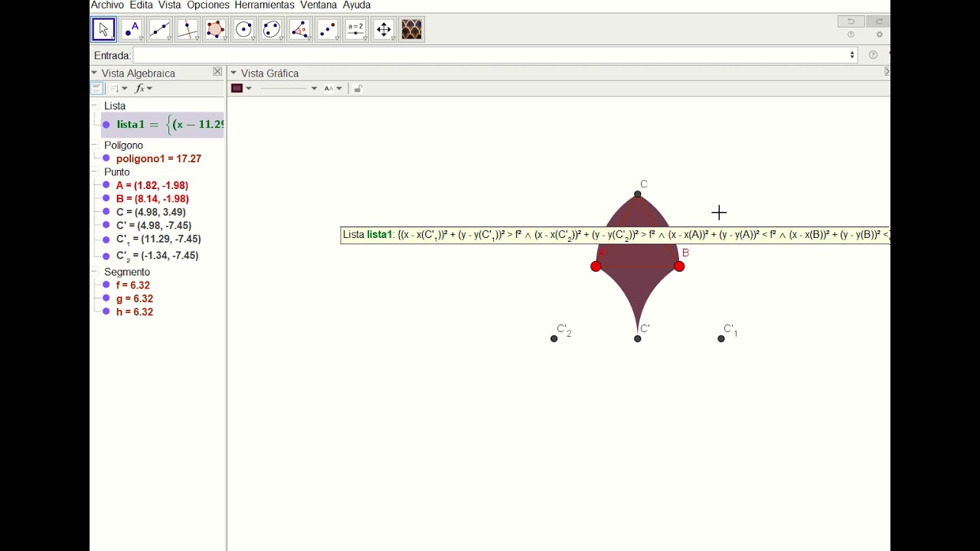
Task: Select the Perpendicular line tool
Action: 188,29
